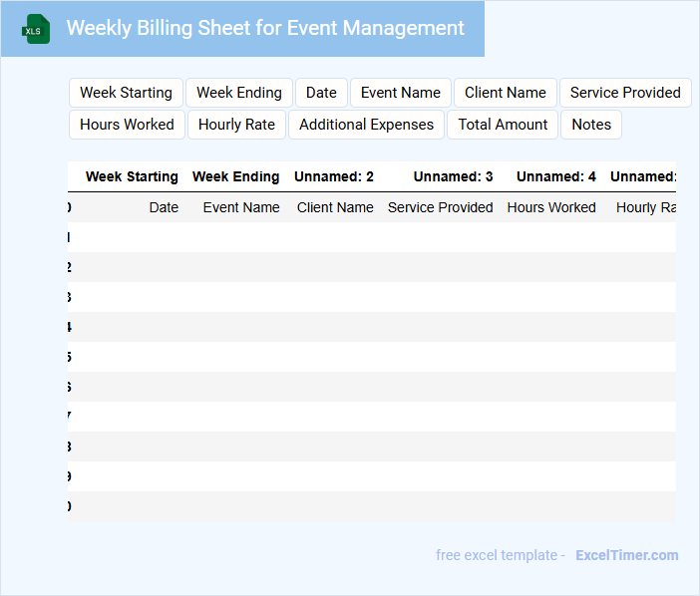
Task: Click the Week Starting column header
Action: 132,176
